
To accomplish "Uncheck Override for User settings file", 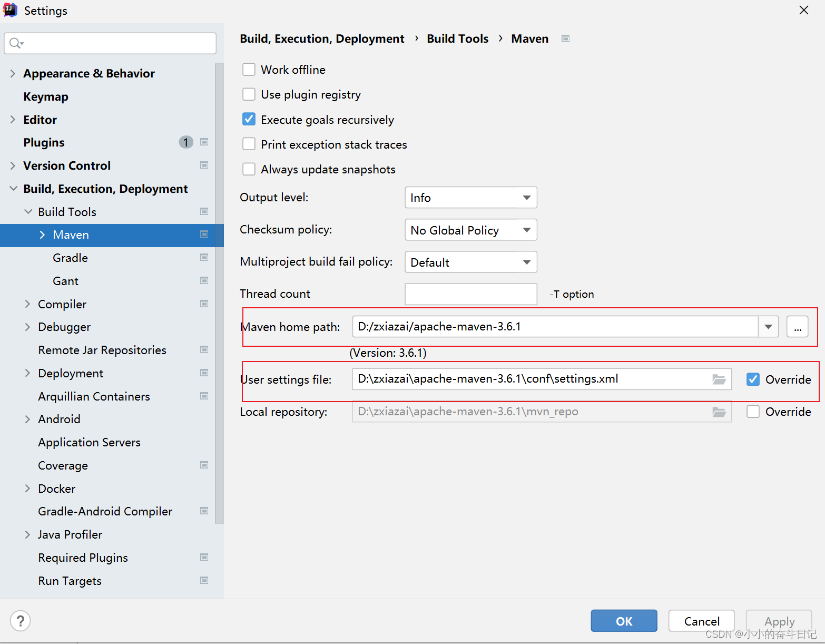I will point(753,379).
